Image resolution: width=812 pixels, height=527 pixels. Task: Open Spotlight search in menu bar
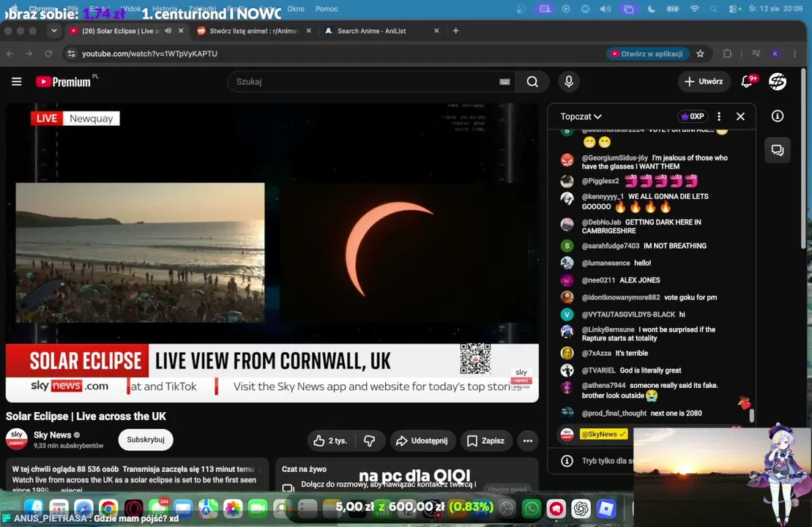(x=714, y=9)
